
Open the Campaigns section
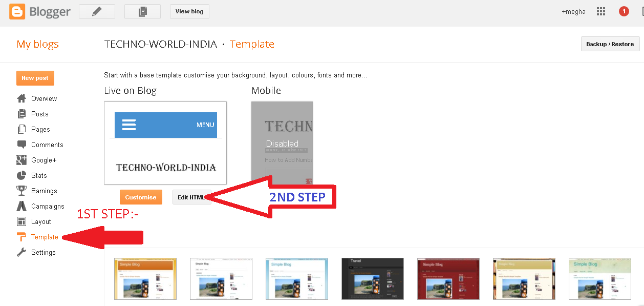[48, 206]
